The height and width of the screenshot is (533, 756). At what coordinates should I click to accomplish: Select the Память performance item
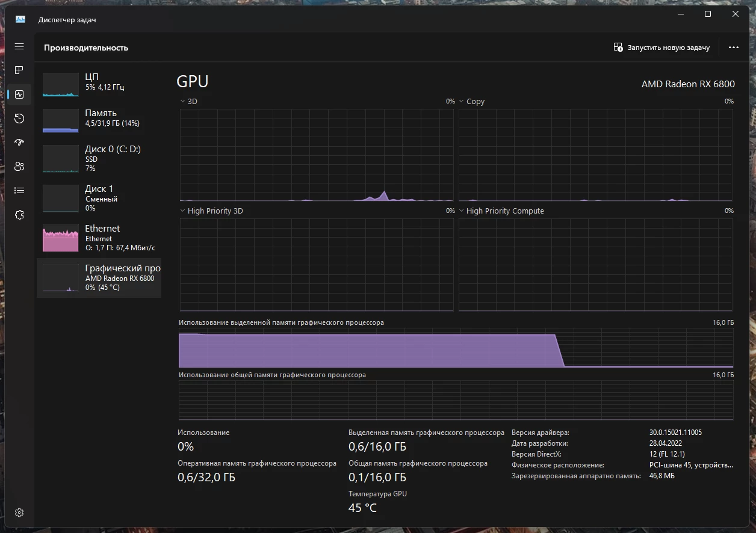(x=99, y=120)
